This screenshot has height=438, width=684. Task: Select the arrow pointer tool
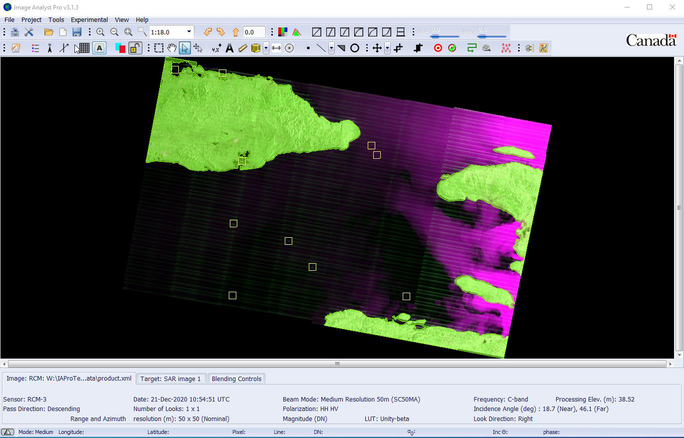click(x=185, y=48)
